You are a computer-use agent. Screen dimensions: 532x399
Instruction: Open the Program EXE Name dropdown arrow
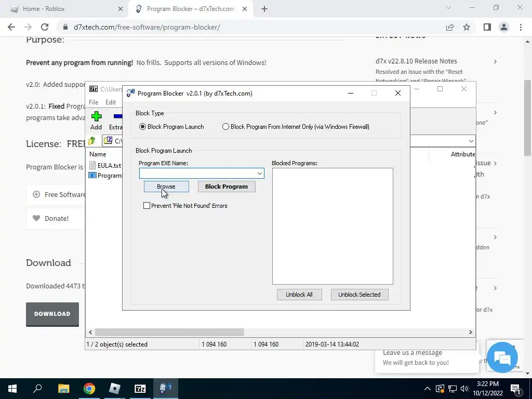pyautogui.click(x=260, y=174)
